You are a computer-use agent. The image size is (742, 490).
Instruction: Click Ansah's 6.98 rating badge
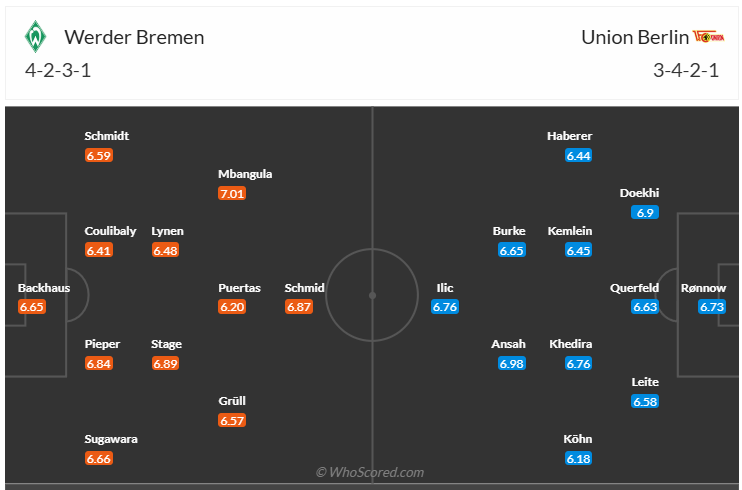pyautogui.click(x=512, y=363)
